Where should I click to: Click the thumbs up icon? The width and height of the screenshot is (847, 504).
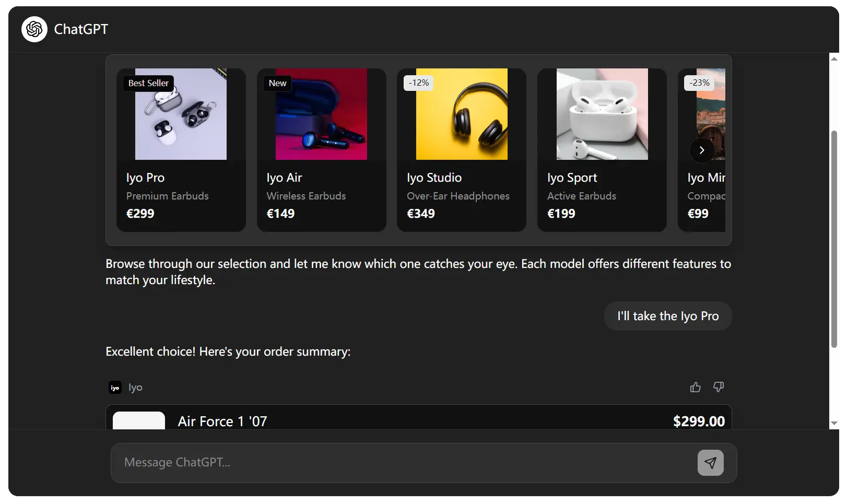pos(696,387)
